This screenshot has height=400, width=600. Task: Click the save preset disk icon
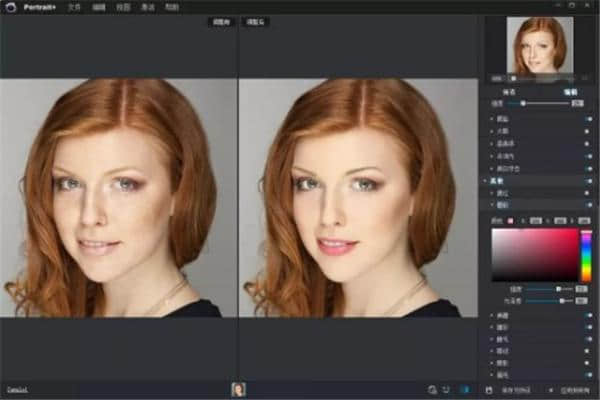489,389
